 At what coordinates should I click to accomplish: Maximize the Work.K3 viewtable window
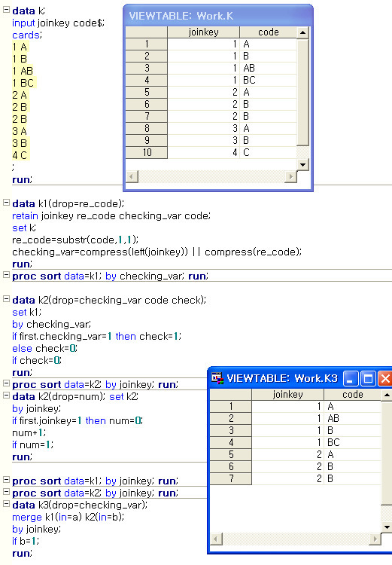(368, 378)
